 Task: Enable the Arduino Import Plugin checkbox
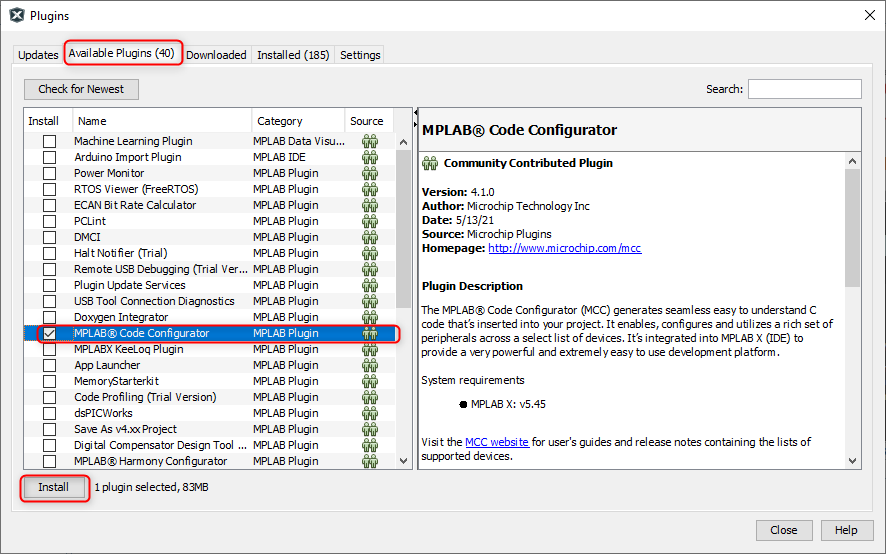[49, 157]
